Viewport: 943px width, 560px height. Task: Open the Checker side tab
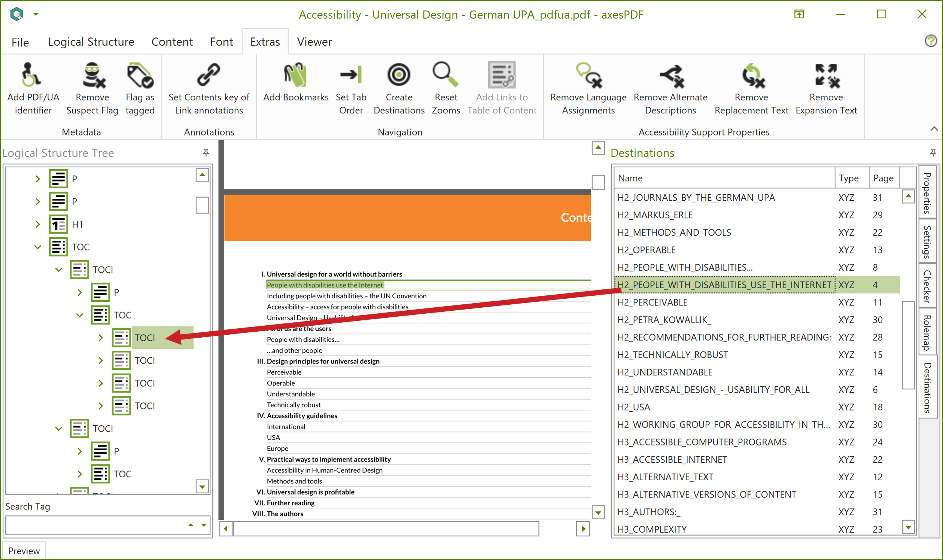tap(927, 286)
